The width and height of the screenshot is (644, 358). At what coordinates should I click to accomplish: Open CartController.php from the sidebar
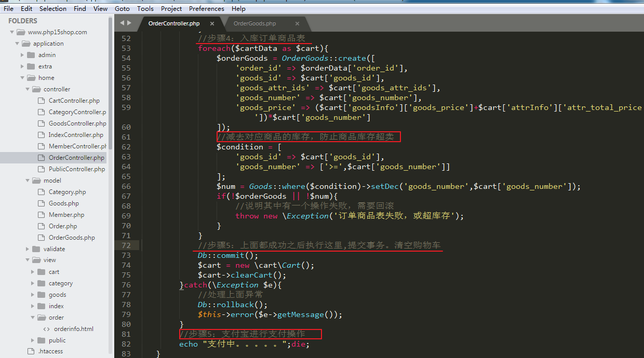[x=74, y=101]
